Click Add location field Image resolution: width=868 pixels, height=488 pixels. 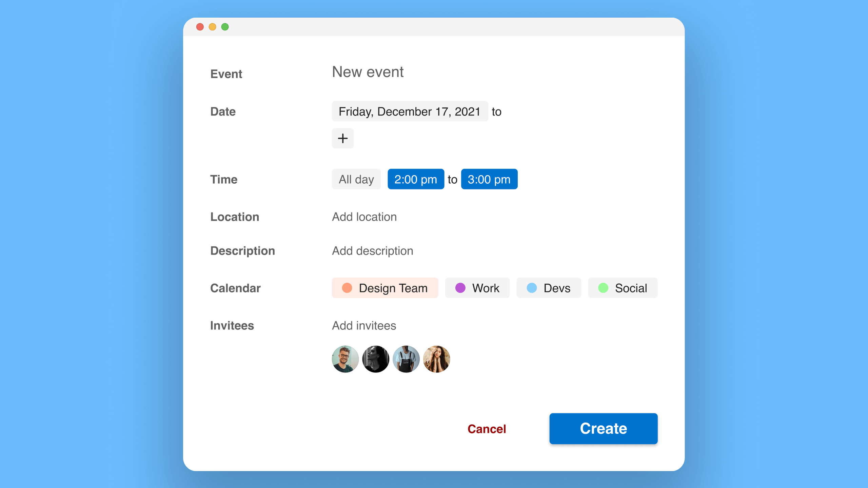pos(364,216)
